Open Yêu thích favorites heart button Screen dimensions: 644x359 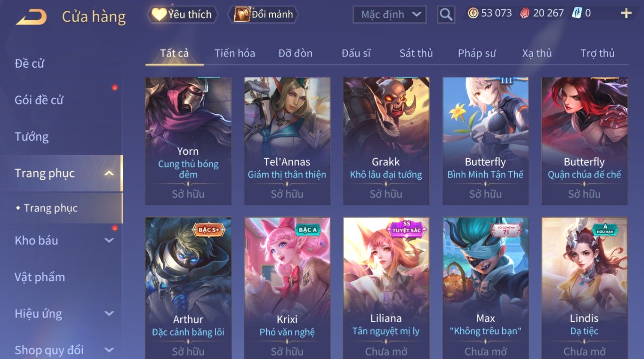click(x=182, y=15)
